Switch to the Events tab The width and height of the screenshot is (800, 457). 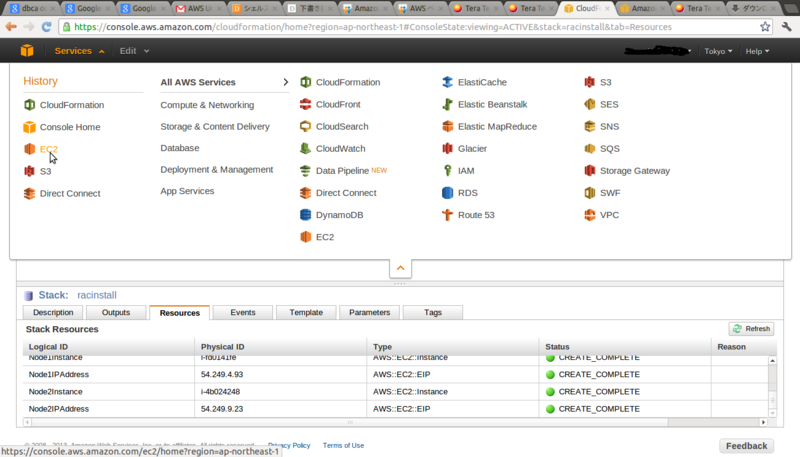(243, 312)
